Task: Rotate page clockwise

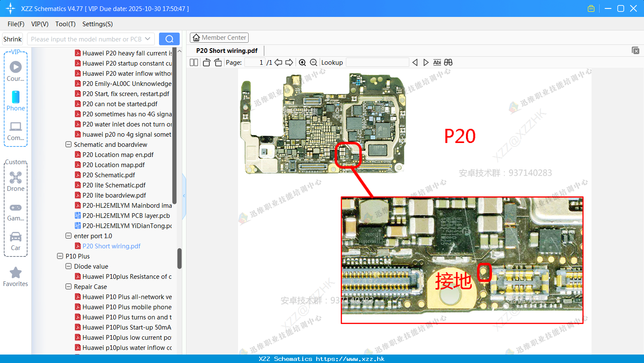Action: pos(218,62)
